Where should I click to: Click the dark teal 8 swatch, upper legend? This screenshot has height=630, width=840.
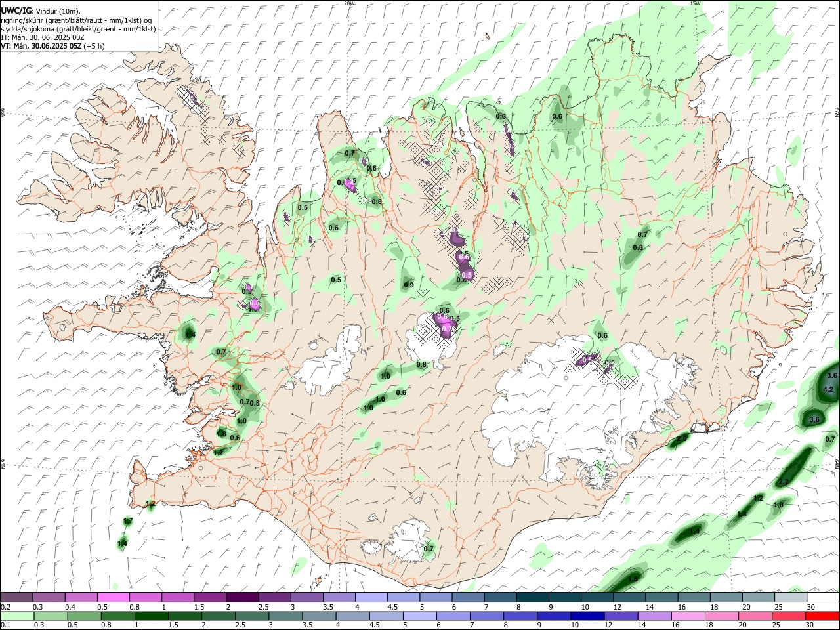(x=533, y=597)
